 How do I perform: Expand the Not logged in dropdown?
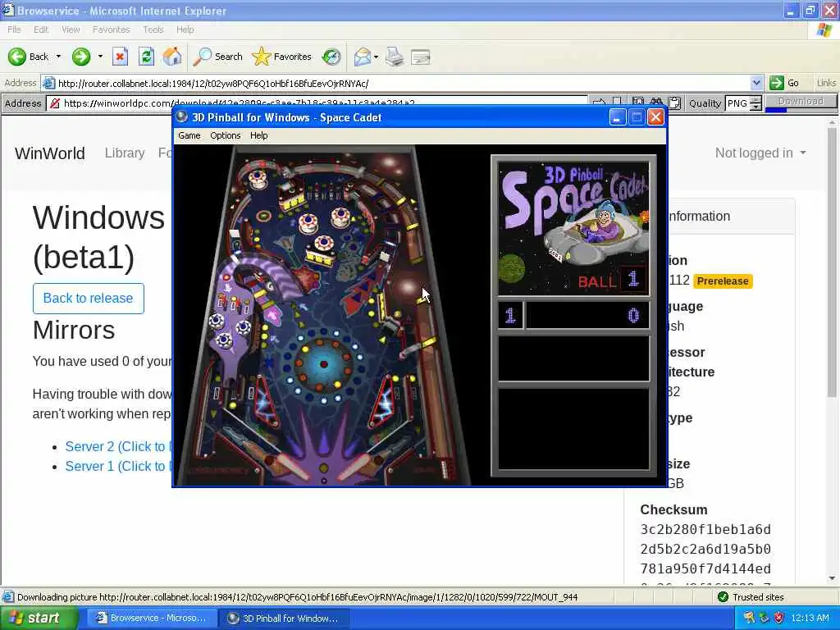coord(760,153)
